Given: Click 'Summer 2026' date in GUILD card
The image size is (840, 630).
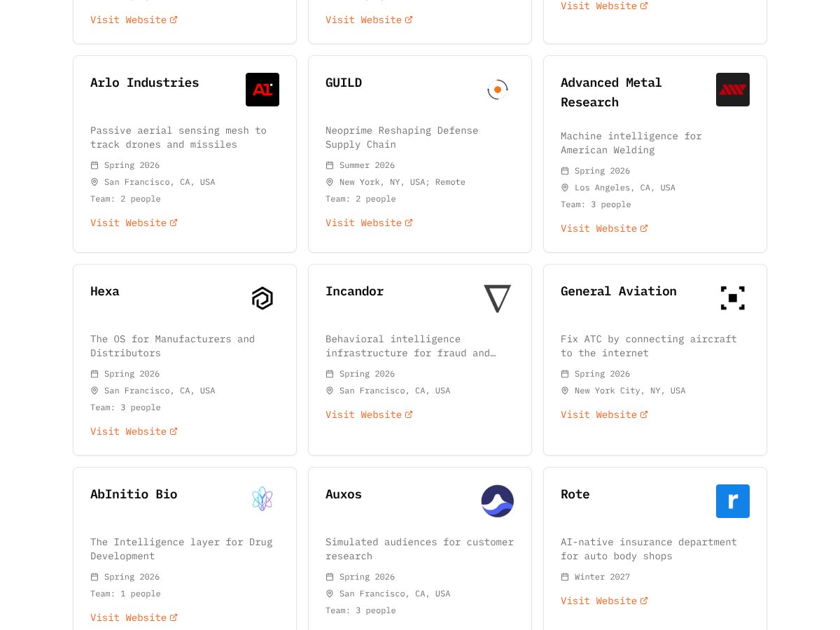Looking at the screenshot, I should pyautogui.click(x=367, y=165).
